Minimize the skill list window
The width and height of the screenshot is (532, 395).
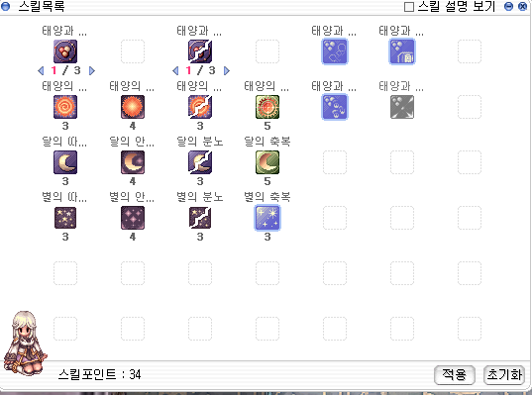(508, 6)
